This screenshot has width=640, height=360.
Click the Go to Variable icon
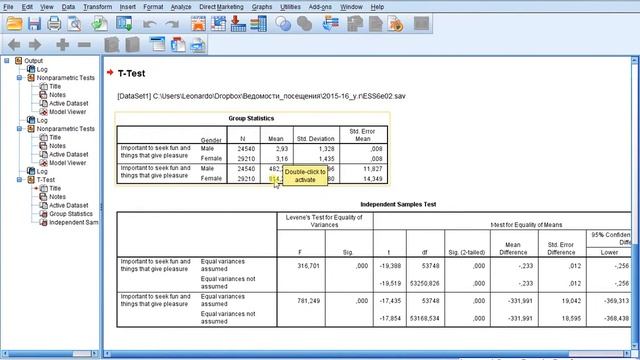pos(238,24)
